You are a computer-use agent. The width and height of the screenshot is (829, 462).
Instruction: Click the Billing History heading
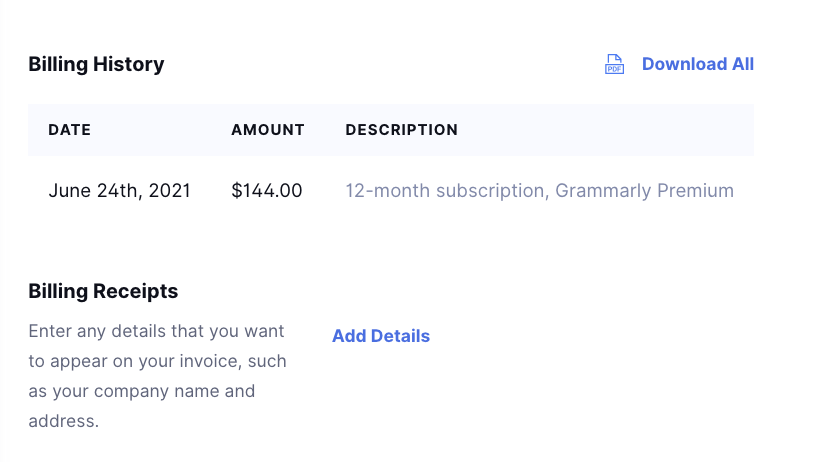96,64
